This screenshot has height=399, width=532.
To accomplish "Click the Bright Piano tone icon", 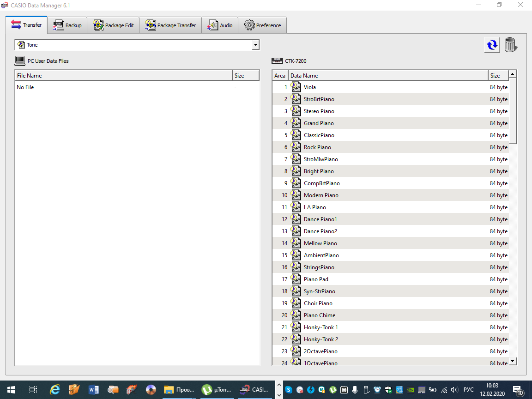I will point(296,171).
